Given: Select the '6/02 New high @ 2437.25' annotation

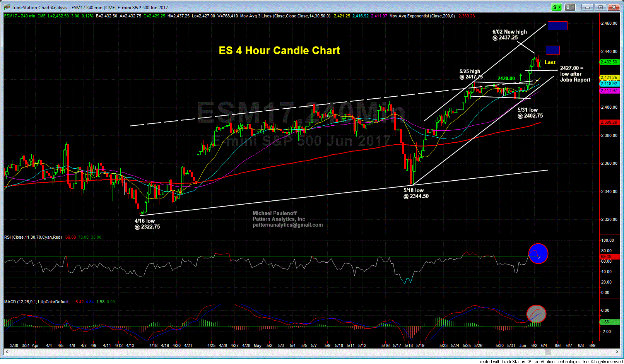Looking at the screenshot, I should [509, 35].
